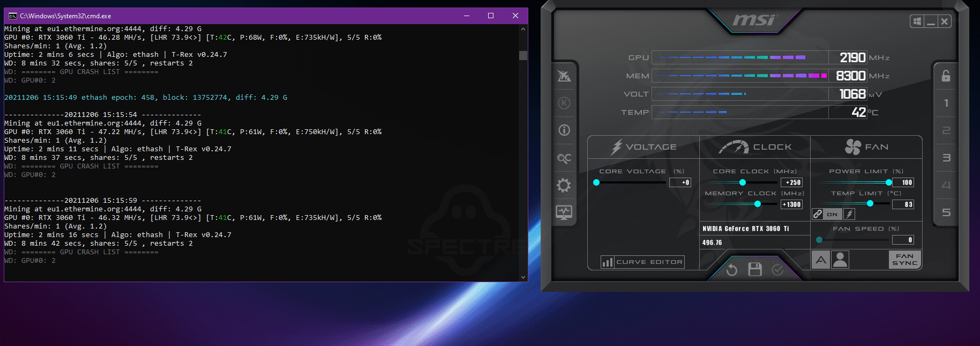Toggle the FAN SYNC button

pos(905,260)
